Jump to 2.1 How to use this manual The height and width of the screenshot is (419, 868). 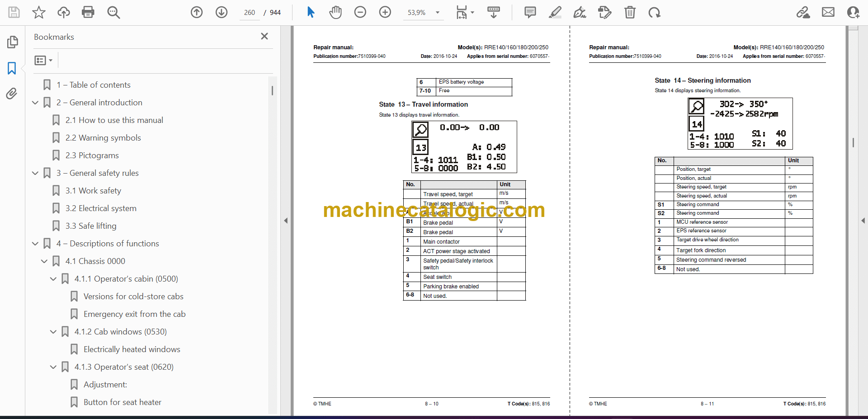click(x=114, y=120)
